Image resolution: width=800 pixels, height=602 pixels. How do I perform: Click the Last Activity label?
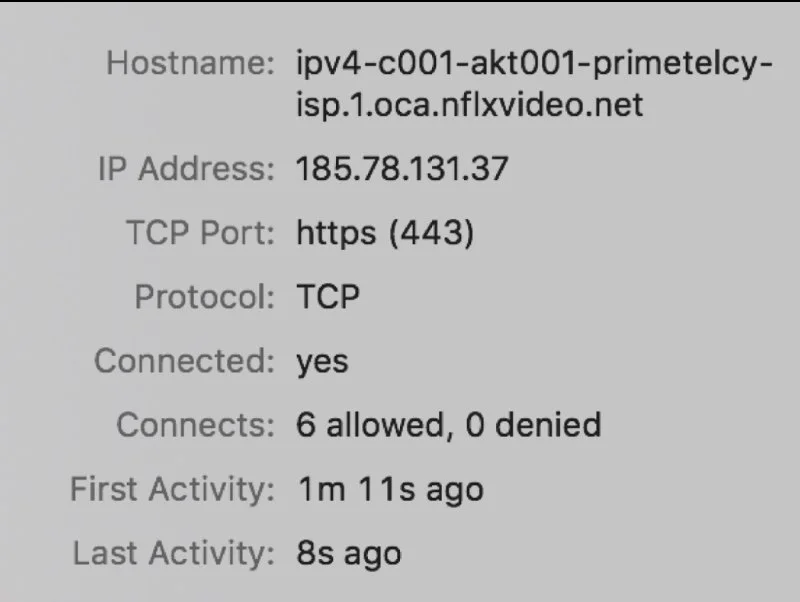[173, 553]
